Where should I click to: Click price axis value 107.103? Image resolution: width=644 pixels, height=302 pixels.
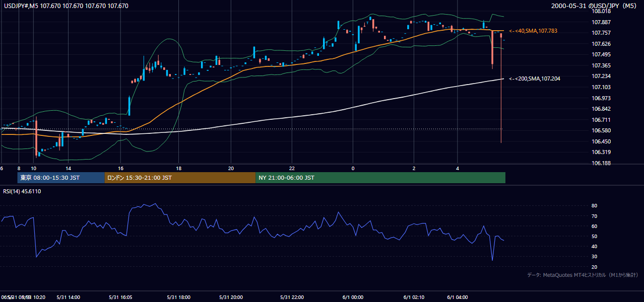pyautogui.click(x=601, y=87)
